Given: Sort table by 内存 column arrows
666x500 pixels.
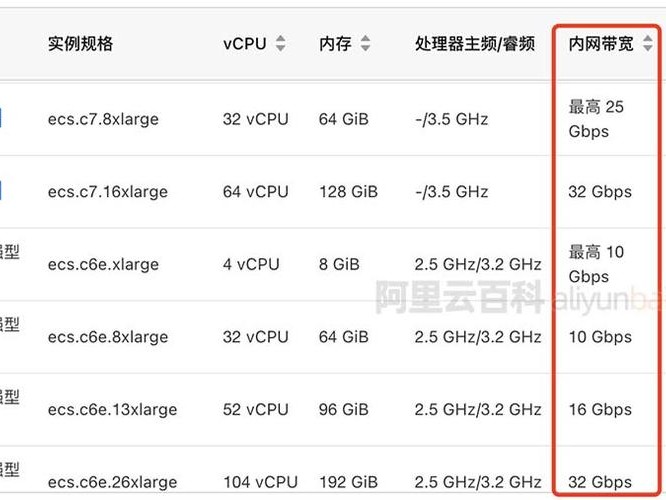Looking at the screenshot, I should pyautogui.click(x=365, y=43).
